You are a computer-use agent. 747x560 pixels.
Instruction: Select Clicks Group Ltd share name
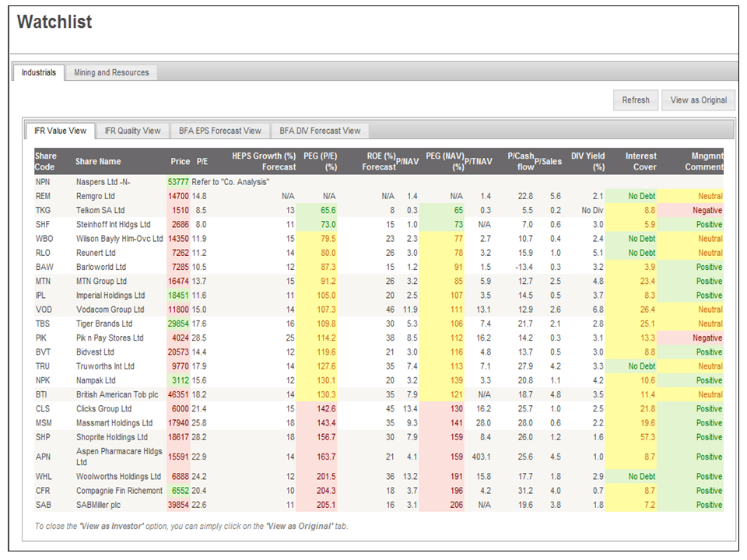(103, 409)
